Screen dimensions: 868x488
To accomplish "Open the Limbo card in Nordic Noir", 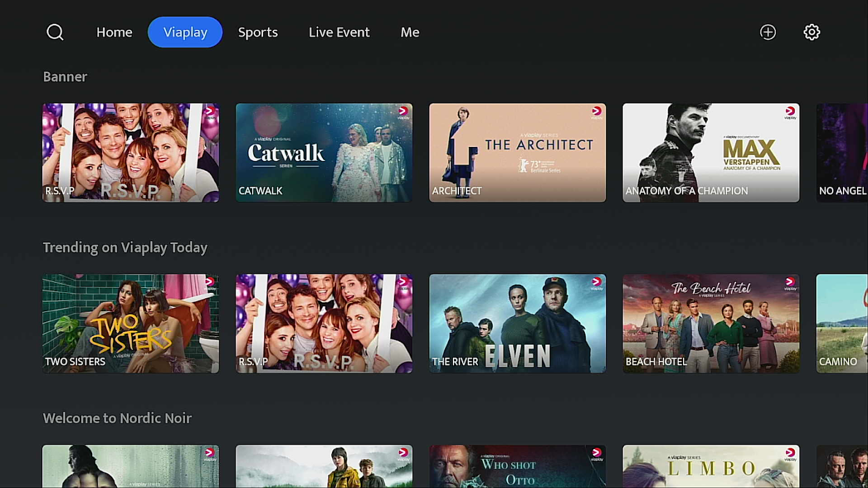I will click(711, 467).
